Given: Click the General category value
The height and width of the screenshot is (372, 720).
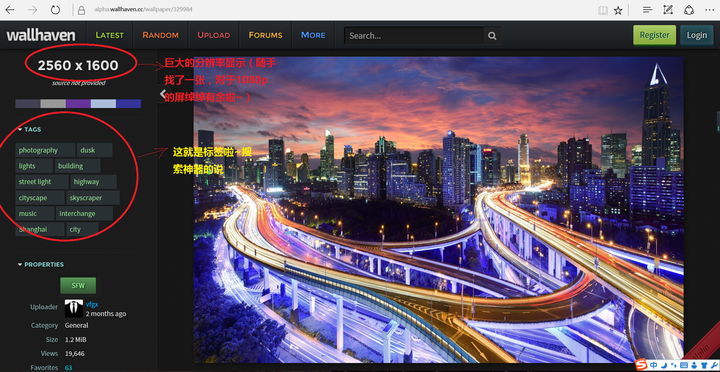Looking at the screenshot, I should pos(76,326).
